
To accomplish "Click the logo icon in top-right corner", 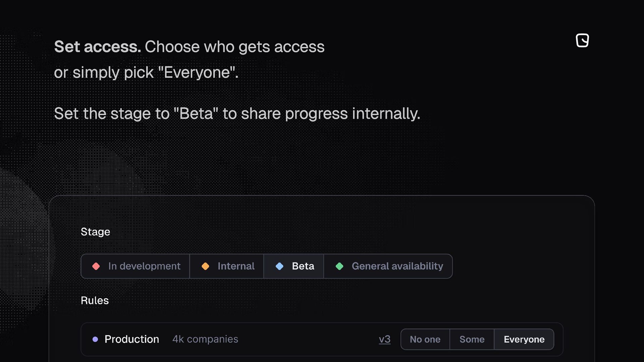I will pos(582,41).
